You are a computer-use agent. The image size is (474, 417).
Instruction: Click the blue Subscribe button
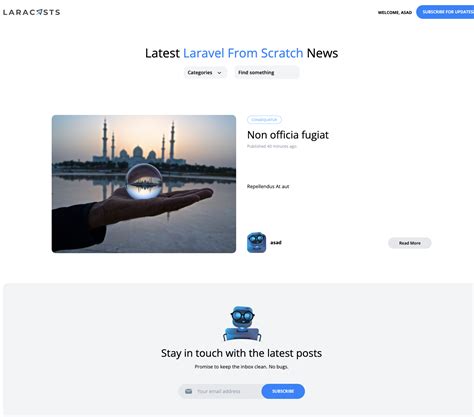pyautogui.click(x=283, y=391)
